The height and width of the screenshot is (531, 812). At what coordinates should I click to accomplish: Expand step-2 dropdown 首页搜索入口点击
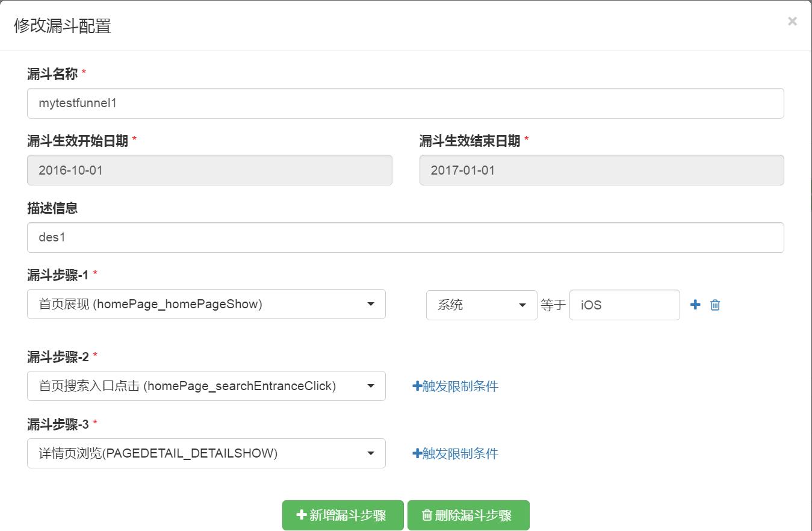(x=206, y=386)
